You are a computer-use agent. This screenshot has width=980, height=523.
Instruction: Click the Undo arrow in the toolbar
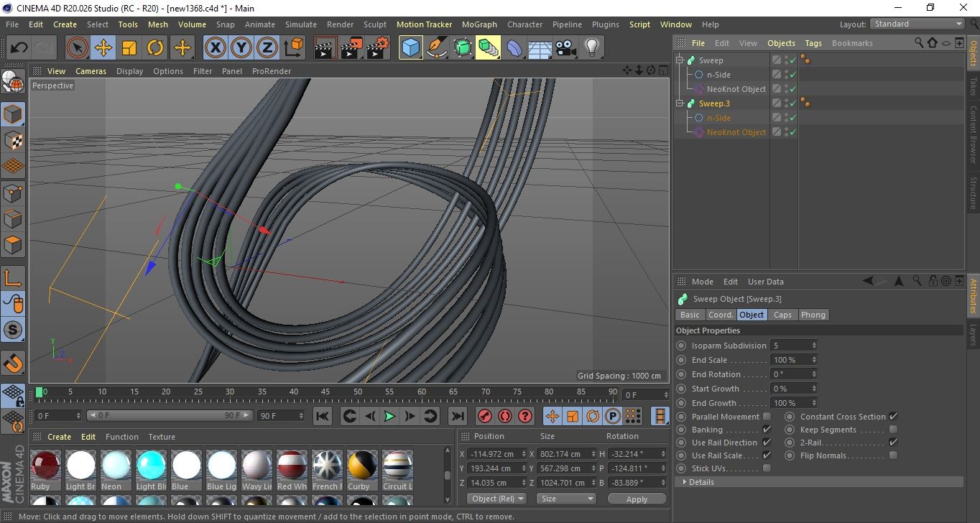pyautogui.click(x=19, y=48)
